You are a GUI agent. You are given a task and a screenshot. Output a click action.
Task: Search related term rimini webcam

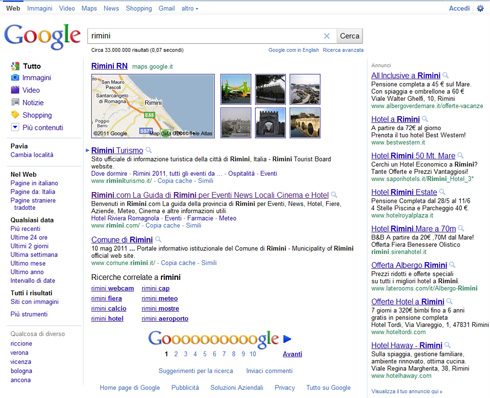click(112, 289)
